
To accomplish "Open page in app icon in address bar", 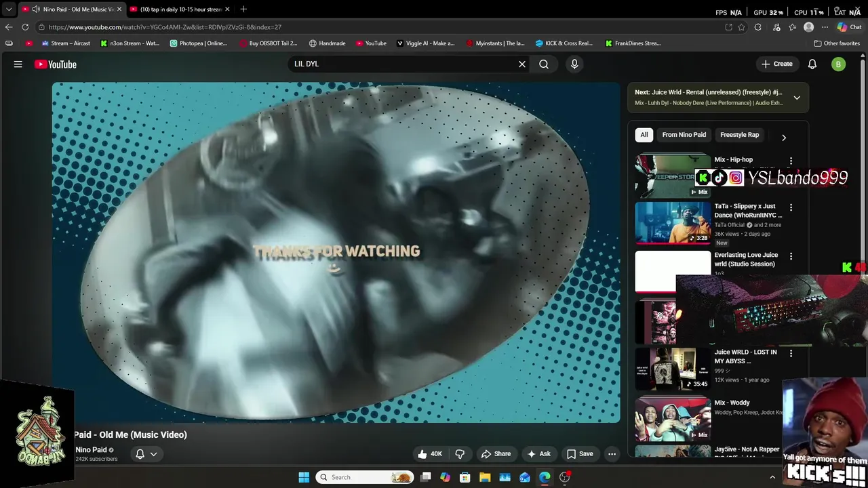I will click(x=728, y=27).
